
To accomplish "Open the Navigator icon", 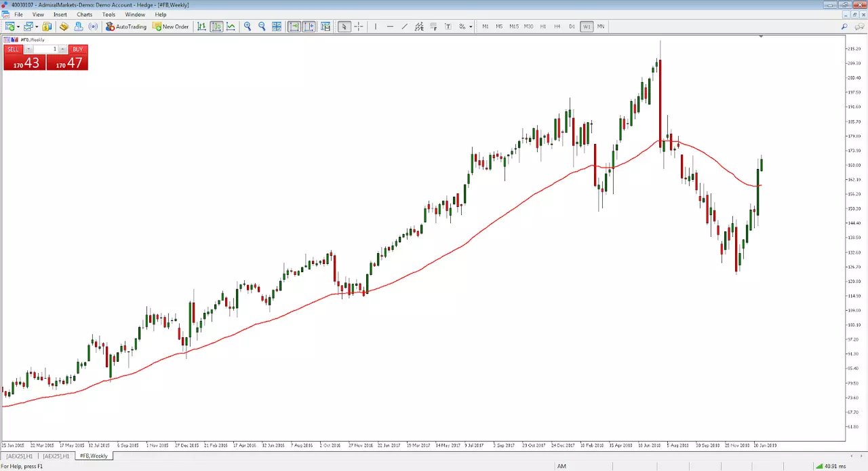I will [79, 26].
